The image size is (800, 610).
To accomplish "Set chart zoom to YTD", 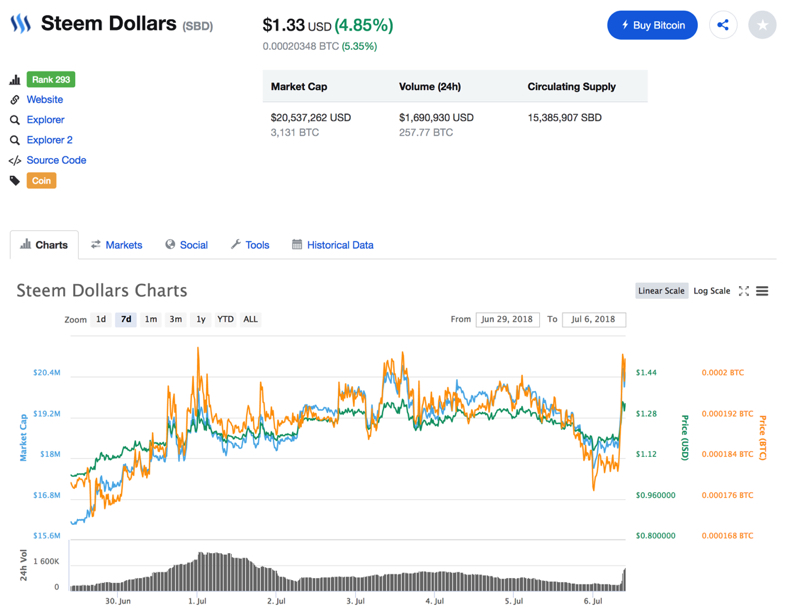I will (x=225, y=319).
